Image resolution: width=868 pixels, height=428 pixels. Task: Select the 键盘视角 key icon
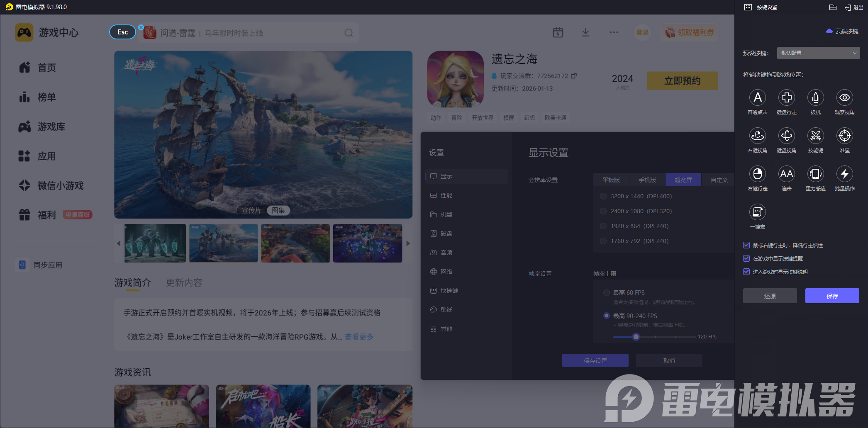coord(787,136)
